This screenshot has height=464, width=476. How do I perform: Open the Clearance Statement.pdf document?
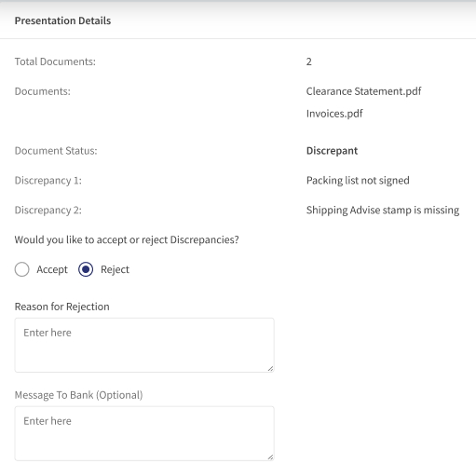coord(363,91)
